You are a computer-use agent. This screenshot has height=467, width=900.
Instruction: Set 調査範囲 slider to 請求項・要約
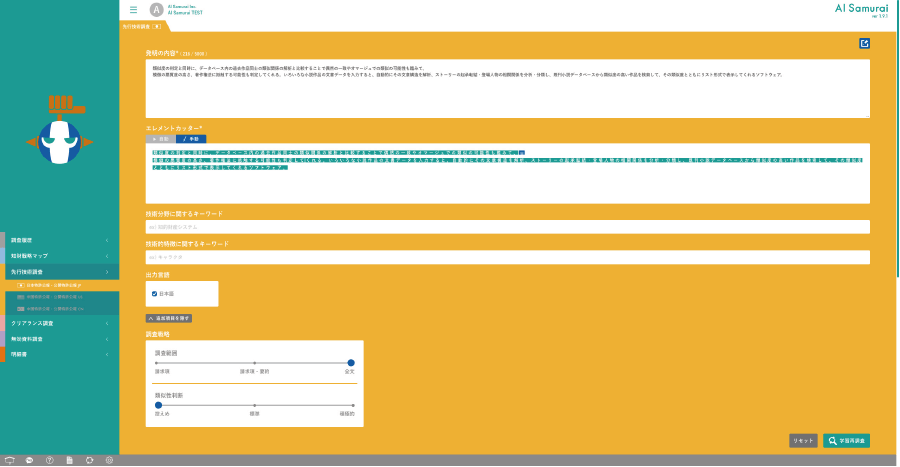point(255,363)
